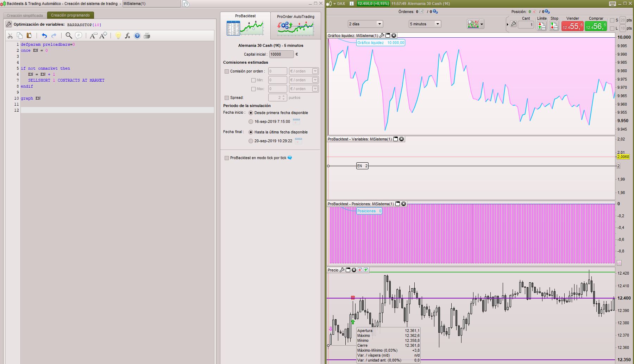The image size is (634, 364).
Task: Expand the commission € / orden unit dropdown
Action: point(315,71)
